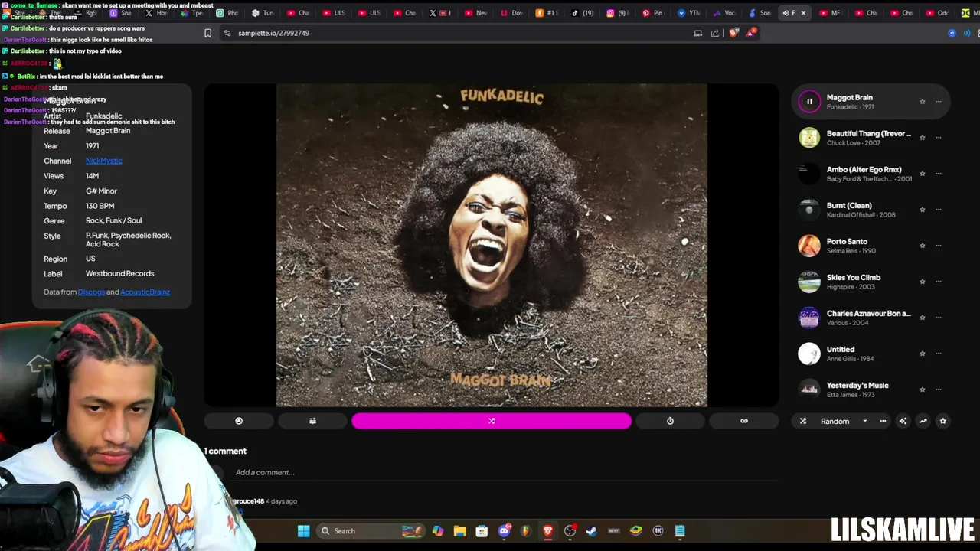980x551 pixels.
Task: Click the magenta shuffle next-sample button
Action: (492, 421)
